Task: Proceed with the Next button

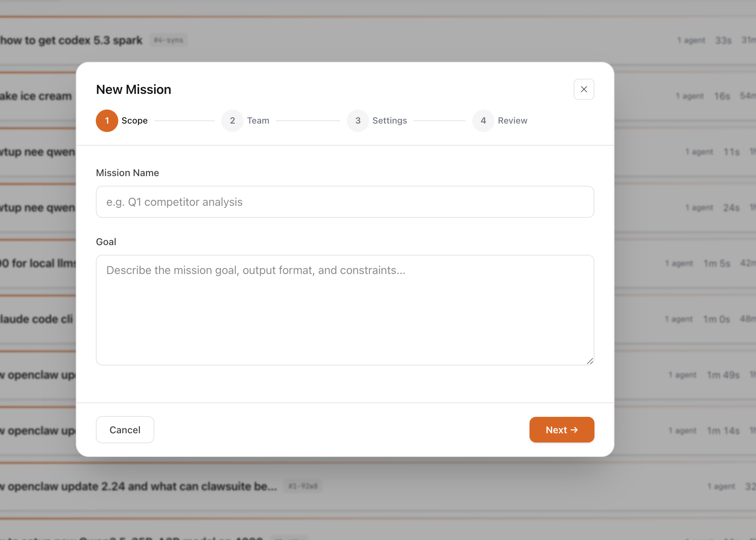Action: (562, 430)
